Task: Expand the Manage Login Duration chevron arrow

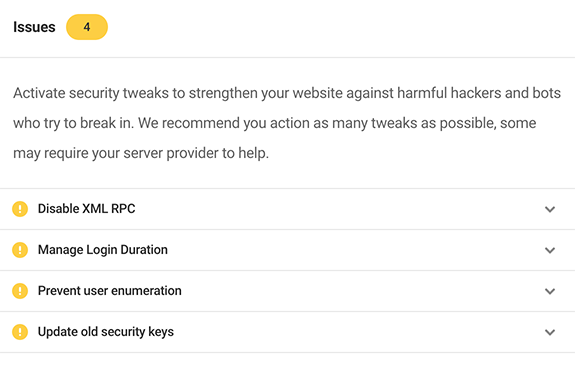Action: point(550,251)
